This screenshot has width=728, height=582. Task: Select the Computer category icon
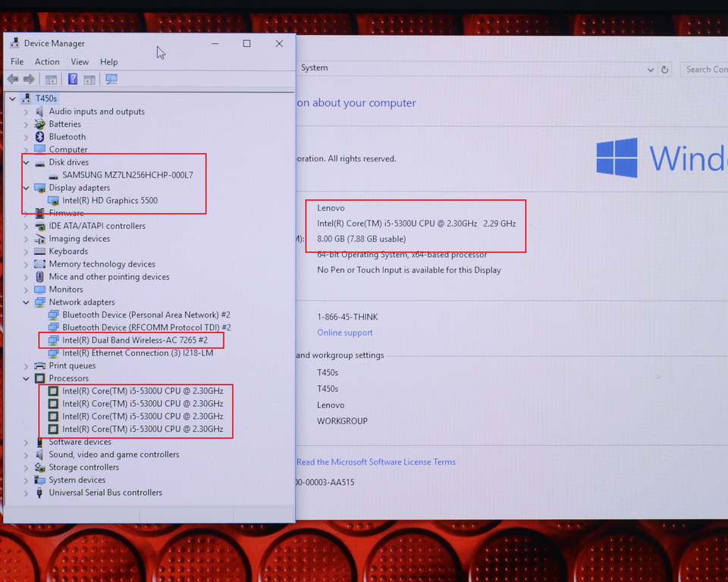tap(40, 149)
